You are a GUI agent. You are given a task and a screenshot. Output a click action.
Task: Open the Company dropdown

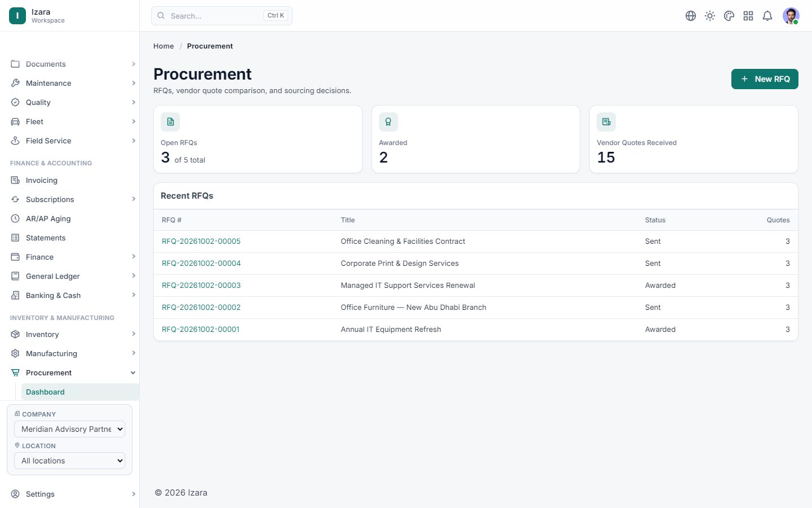click(x=69, y=429)
